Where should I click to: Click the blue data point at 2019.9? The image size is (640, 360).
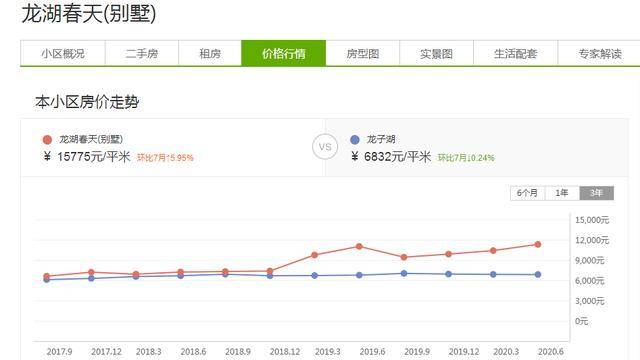tap(404, 273)
